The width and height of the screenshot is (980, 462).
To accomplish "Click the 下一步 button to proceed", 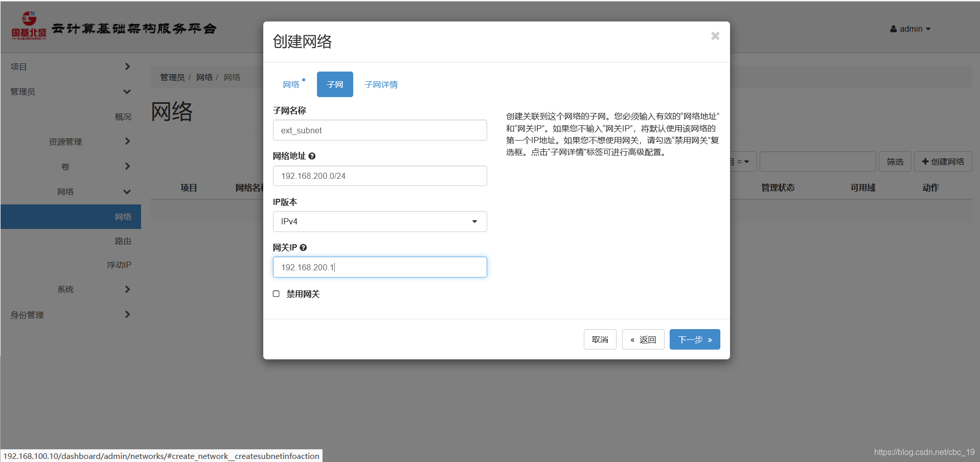I will point(694,339).
